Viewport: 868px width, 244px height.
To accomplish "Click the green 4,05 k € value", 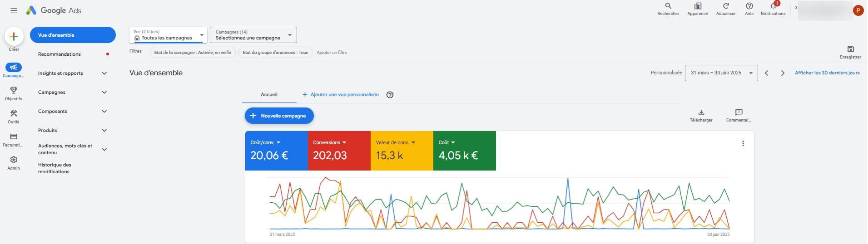I will (x=458, y=156).
